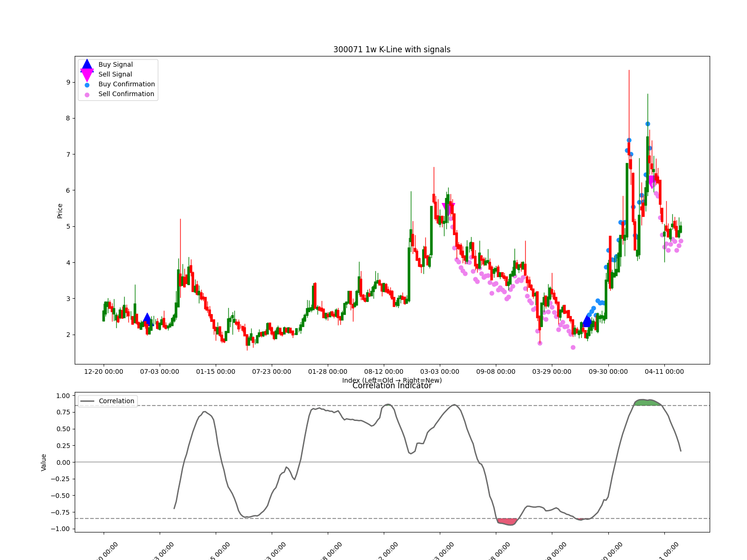Click the magenta downward triangle in the legend
The height and width of the screenshot is (560, 747).
(x=87, y=75)
